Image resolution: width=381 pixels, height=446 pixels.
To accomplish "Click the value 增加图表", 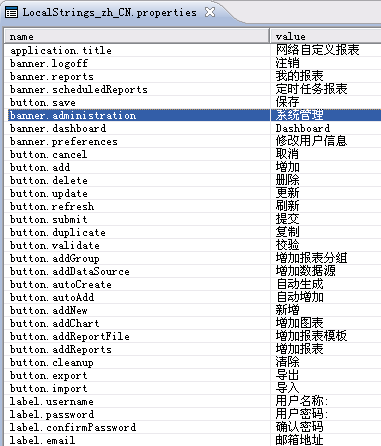I will pyautogui.click(x=299, y=323).
